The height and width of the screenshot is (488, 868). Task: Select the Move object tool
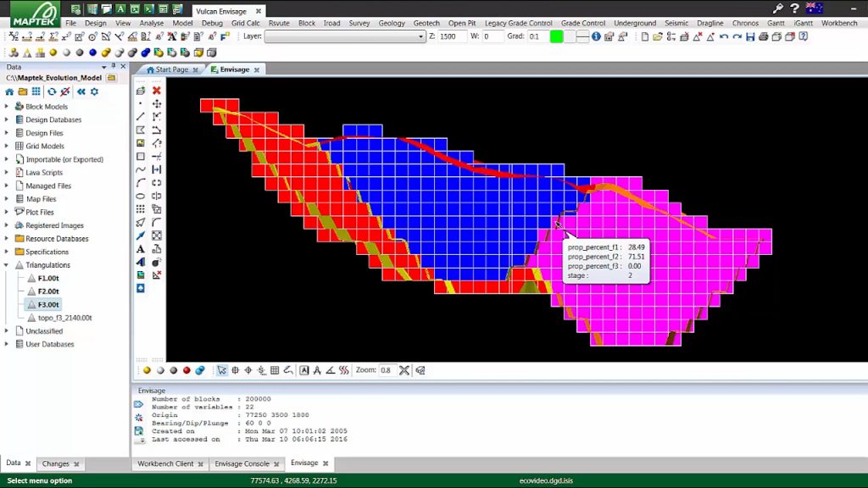[x=157, y=103]
